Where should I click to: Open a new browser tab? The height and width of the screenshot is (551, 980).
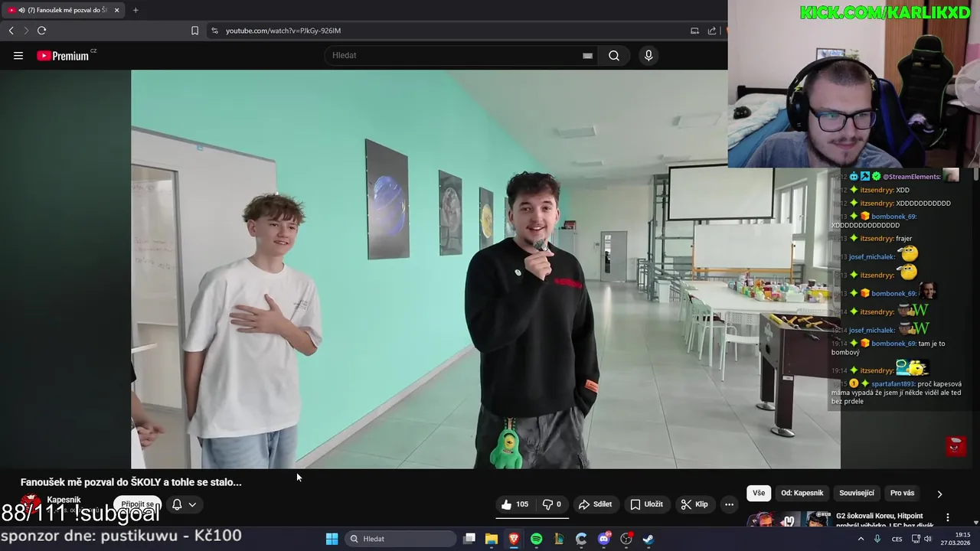coord(136,10)
